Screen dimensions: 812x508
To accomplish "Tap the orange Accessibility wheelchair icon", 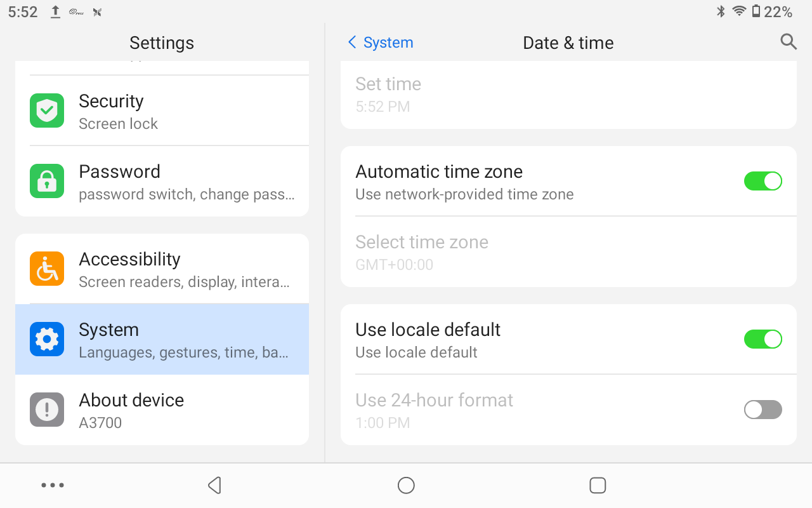I will (47, 269).
